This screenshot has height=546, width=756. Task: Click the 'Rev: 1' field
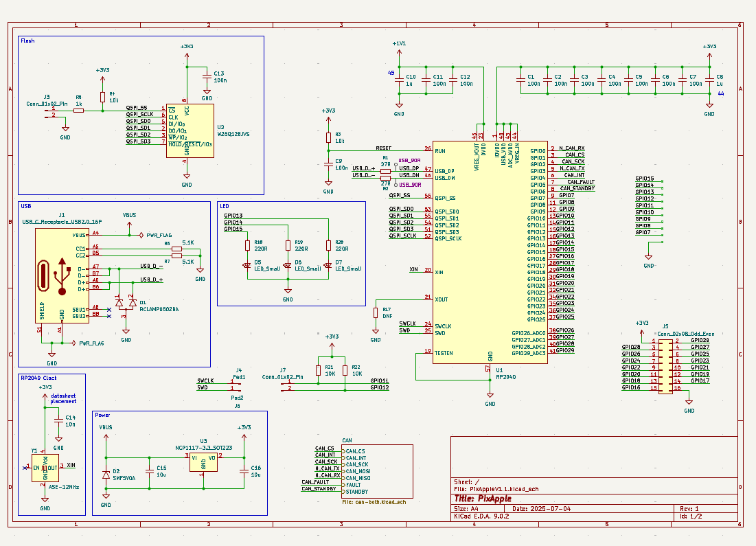tap(689, 509)
